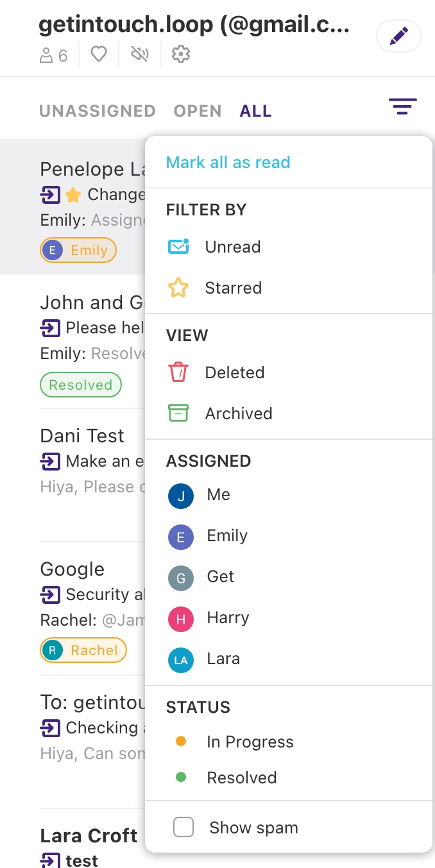This screenshot has width=435, height=868.
Task: Select the In Progress status filter
Action: (249, 742)
